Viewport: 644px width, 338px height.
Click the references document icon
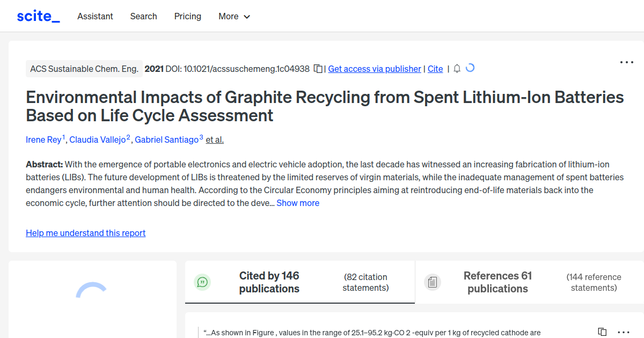click(433, 282)
